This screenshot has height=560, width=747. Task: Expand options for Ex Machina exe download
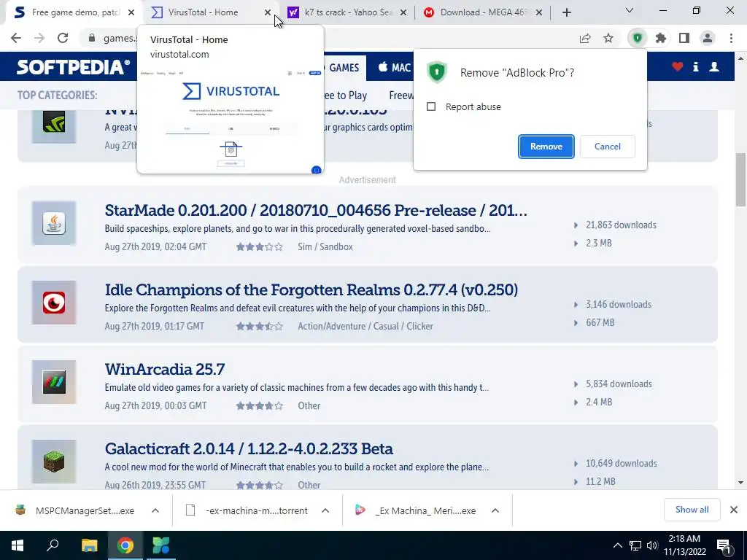click(495, 510)
